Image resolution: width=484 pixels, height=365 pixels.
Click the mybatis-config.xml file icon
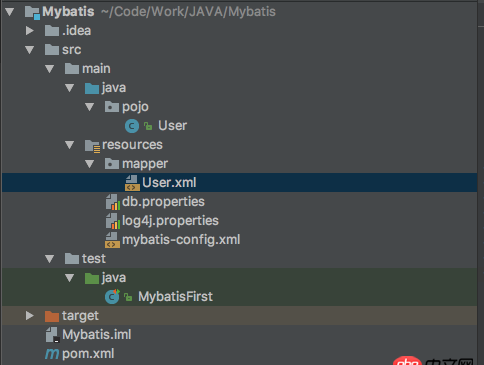[x=112, y=240]
